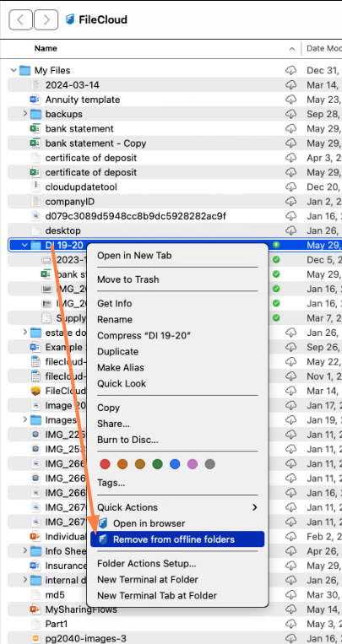Select the blue tag color dot
Screen dimensions: 342x644
175,464
